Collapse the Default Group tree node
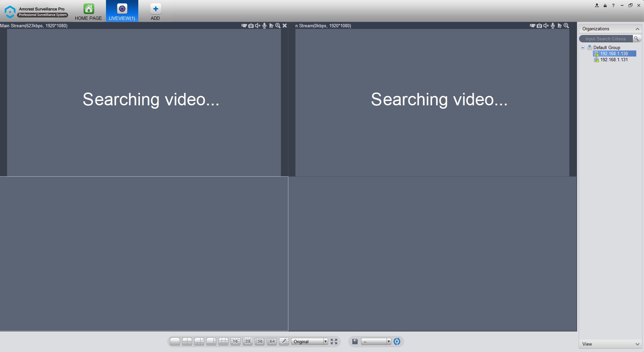Viewport: 644px width, 352px height. (583, 47)
